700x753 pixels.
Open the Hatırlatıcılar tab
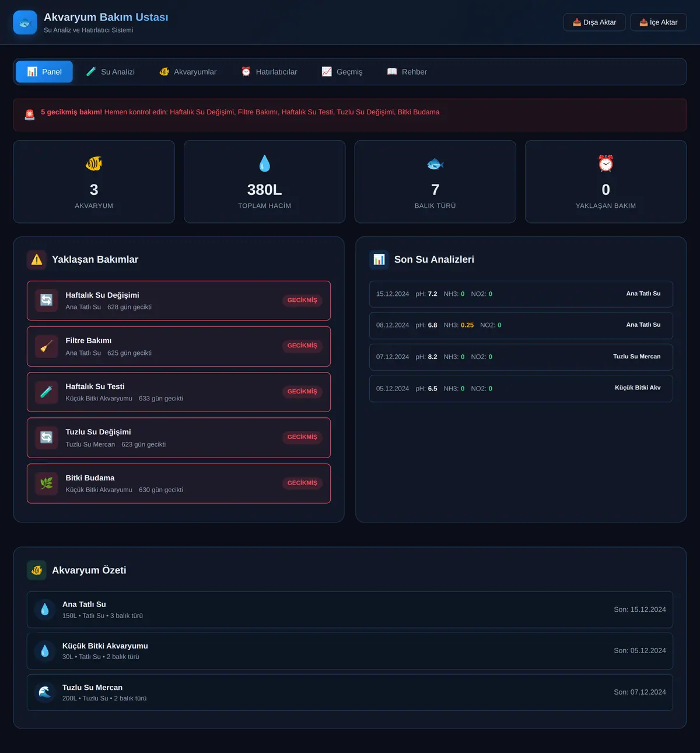tap(269, 72)
